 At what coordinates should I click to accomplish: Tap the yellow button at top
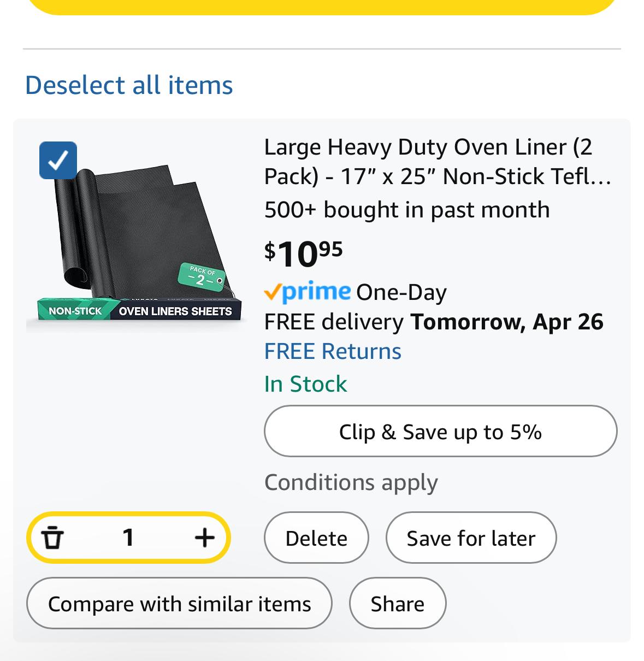tap(322, 5)
